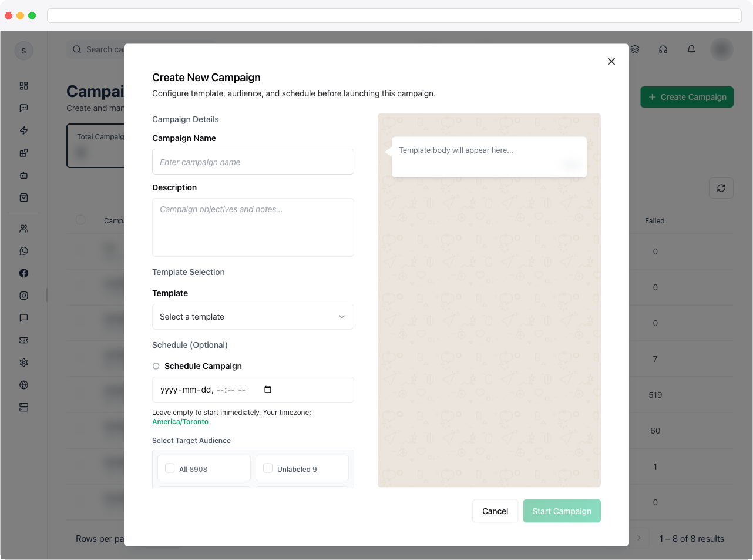Open the Facebook channel icon
This screenshot has height=560, width=753.
point(23,273)
